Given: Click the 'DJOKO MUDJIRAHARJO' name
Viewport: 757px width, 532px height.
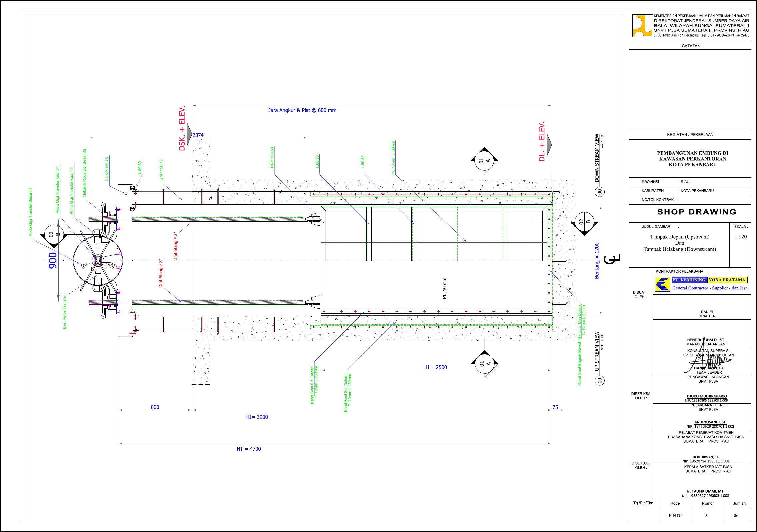Looking at the screenshot, I should click(x=707, y=396).
